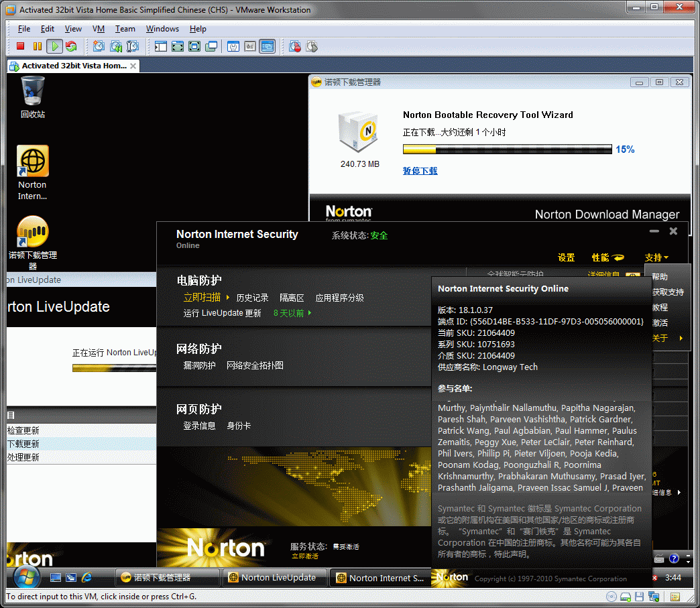700x608 pixels.
Task: Click the Windows Vista Start orb
Action: click(x=27, y=576)
